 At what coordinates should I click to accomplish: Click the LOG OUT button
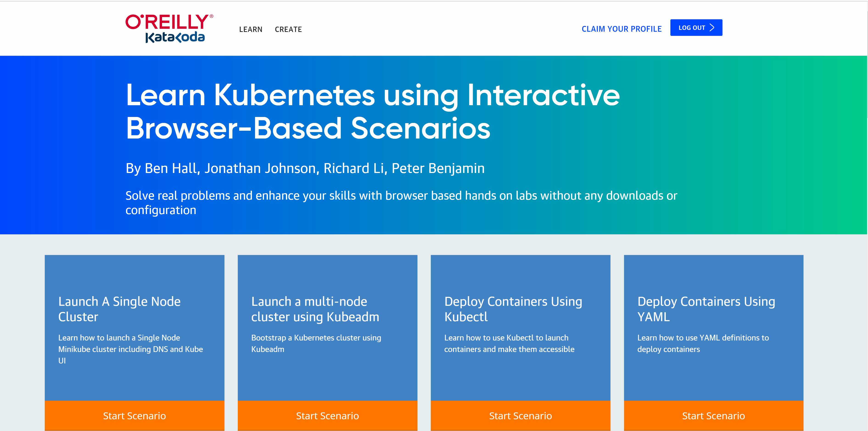pos(696,28)
